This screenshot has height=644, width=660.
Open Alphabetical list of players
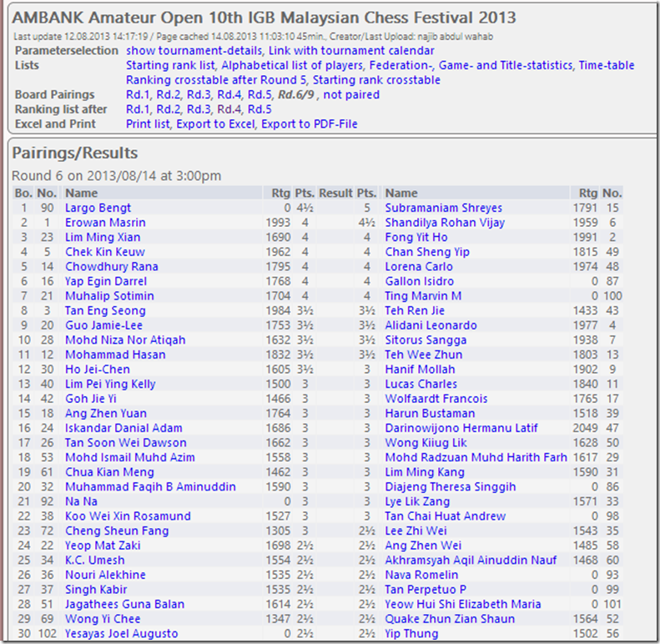click(292, 66)
